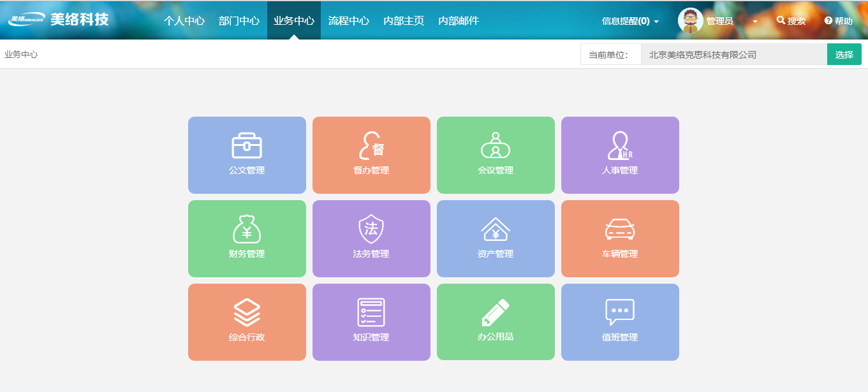The width and height of the screenshot is (868, 392).
Task: Expand the 信息提醒(0) dropdown
Action: tap(630, 21)
